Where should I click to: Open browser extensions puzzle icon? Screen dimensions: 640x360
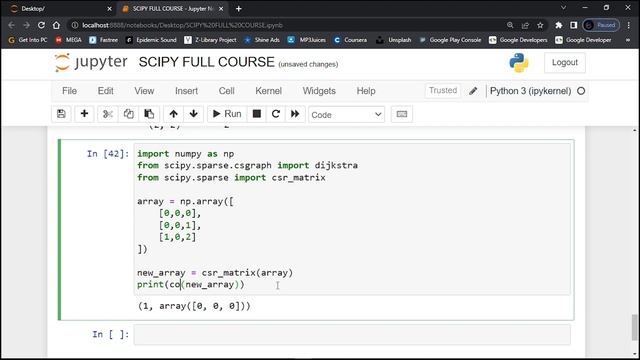pyautogui.click(x=559, y=25)
